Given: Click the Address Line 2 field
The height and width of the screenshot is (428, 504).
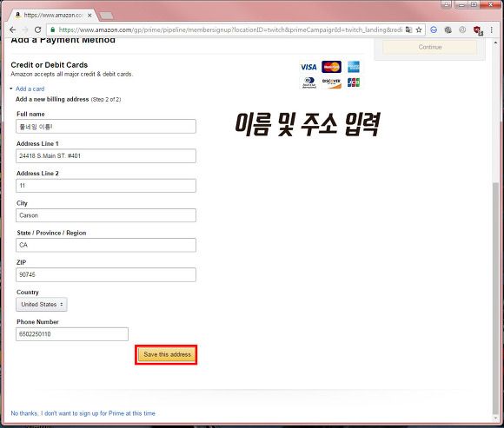Looking at the screenshot, I should [106, 186].
